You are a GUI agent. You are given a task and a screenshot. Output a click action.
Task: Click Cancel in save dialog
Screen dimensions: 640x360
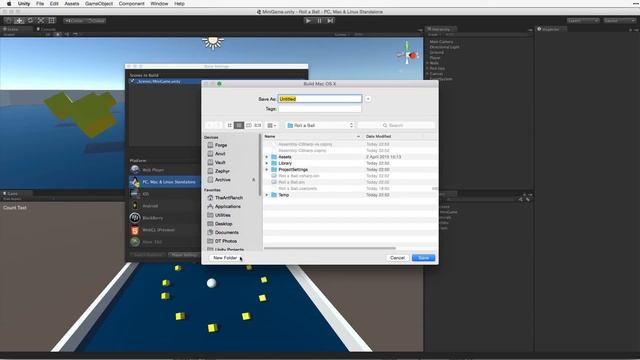coord(397,258)
